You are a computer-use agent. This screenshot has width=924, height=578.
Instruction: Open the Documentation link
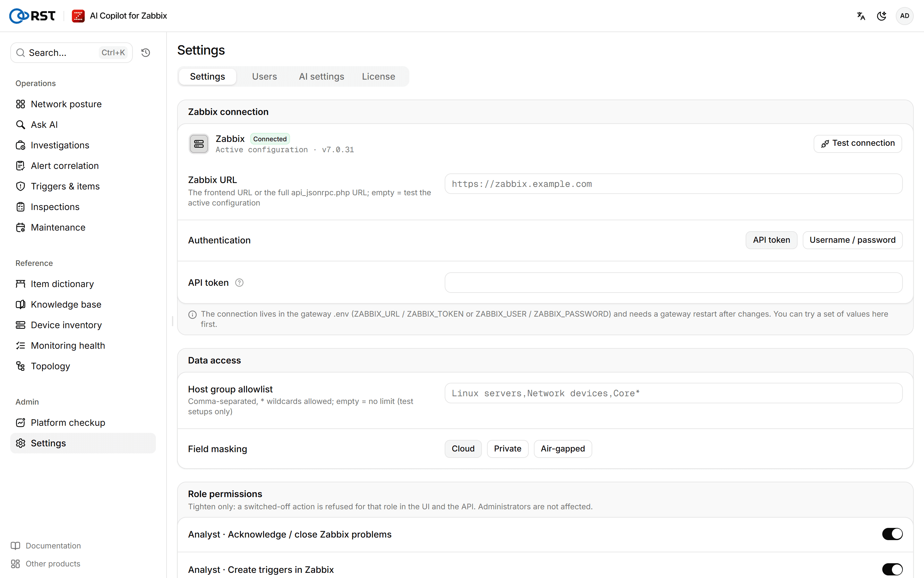tap(46, 546)
